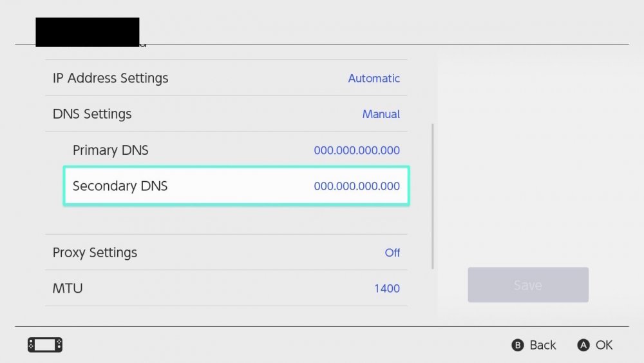Click the OK label
The width and height of the screenshot is (644, 363).
[x=604, y=345]
